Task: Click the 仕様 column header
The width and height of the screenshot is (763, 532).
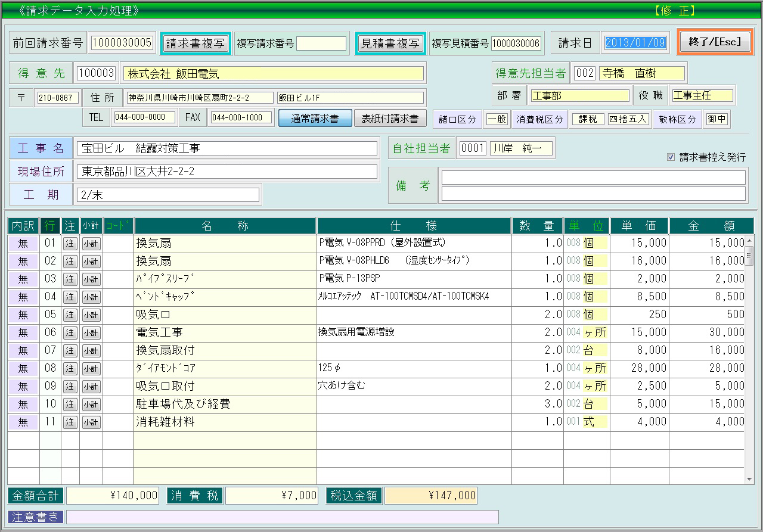Action: (x=414, y=226)
